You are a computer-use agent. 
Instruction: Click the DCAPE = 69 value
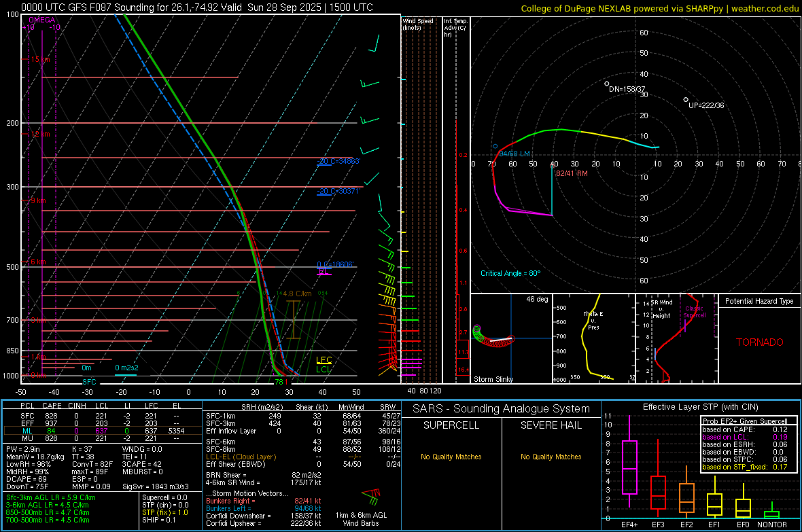pos(27,479)
